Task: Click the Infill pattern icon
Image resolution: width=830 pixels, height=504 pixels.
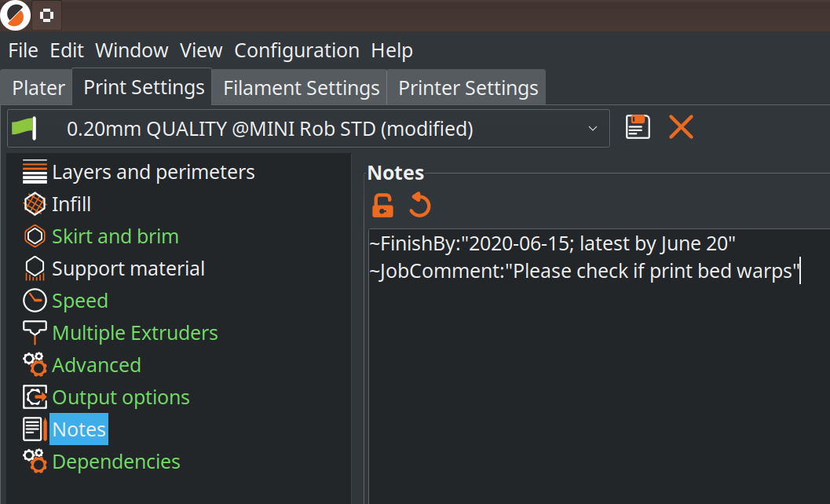Action: tap(35, 204)
